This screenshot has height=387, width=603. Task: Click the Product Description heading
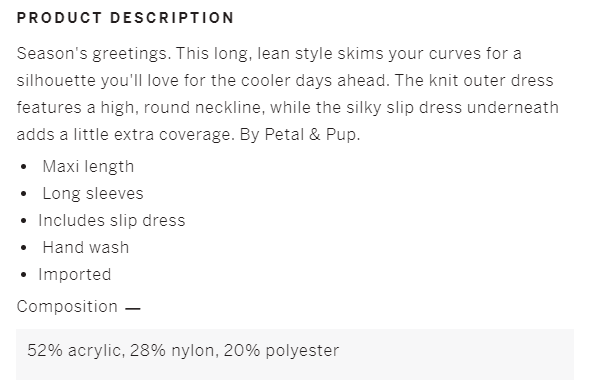pos(125,18)
